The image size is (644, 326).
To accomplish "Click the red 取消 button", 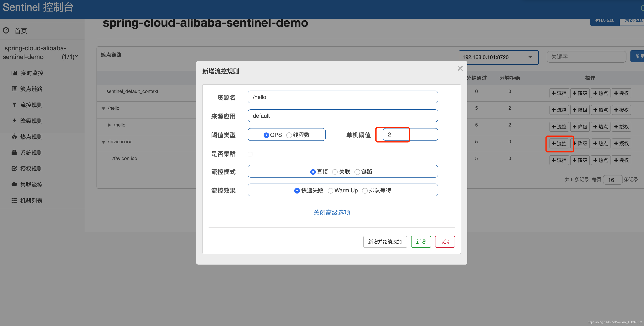I will [445, 242].
